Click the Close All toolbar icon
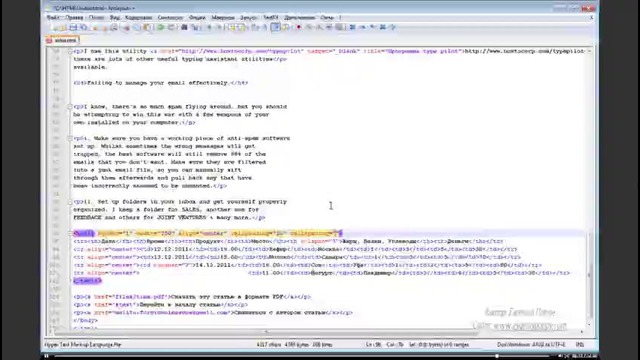Viewport: 640px width, 360px height. tap(105, 27)
